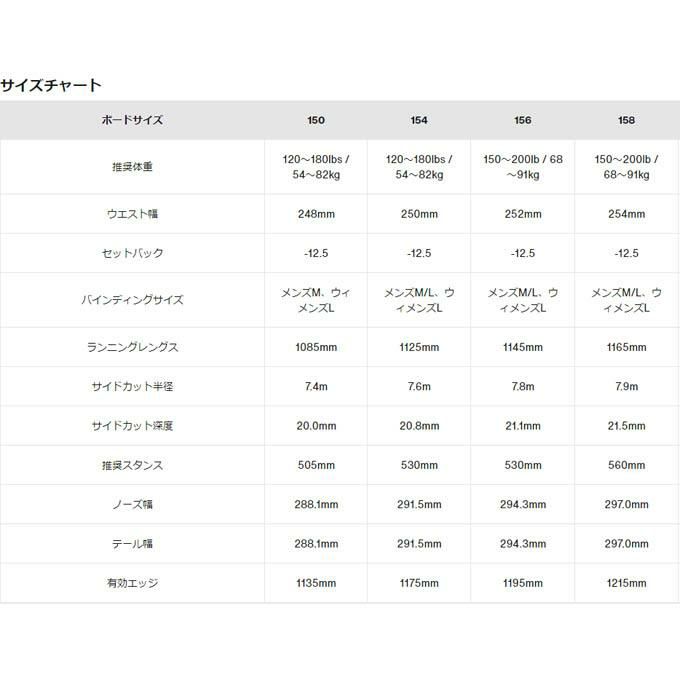Click the 21.5mm sidecut depth cell
680x680 pixels.
626,426
